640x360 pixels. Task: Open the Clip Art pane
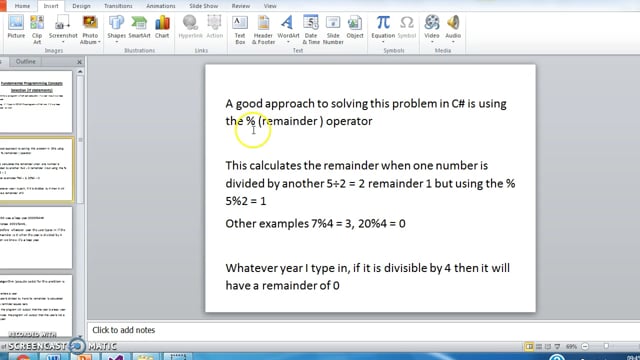pyautogui.click(x=37, y=29)
